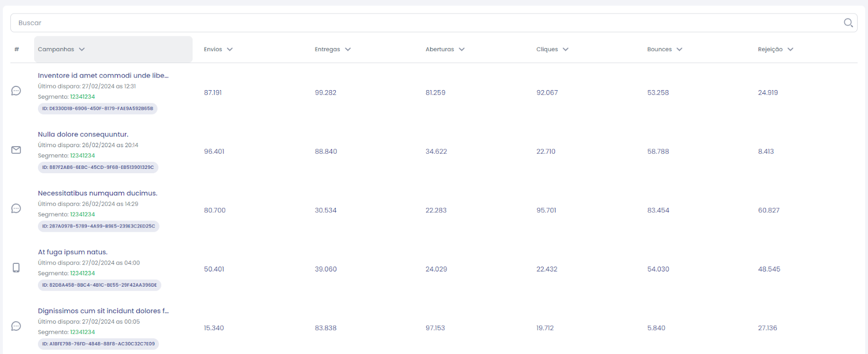Image resolution: width=868 pixels, height=354 pixels.
Task: Click Cliques value 92.067
Action: pyautogui.click(x=547, y=93)
